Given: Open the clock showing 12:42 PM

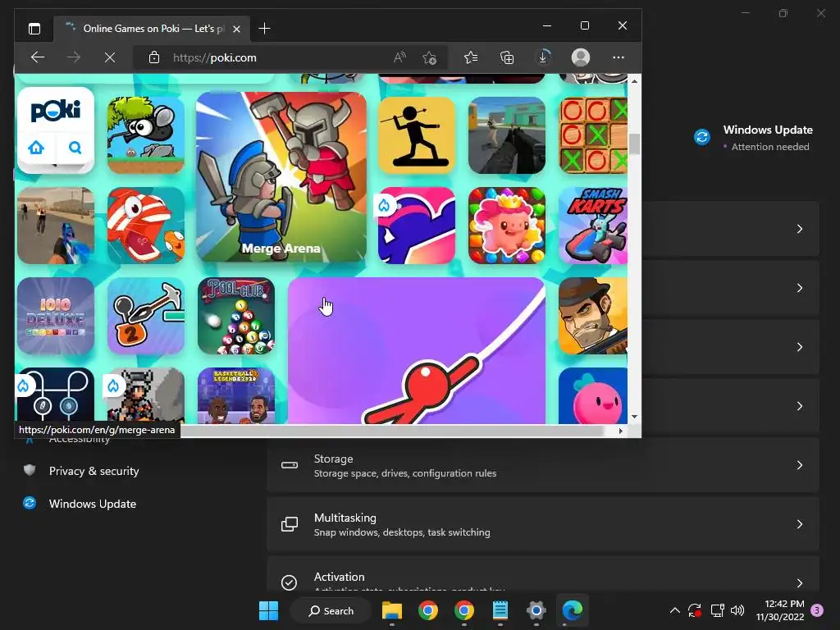Looking at the screenshot, I should 780,610.
